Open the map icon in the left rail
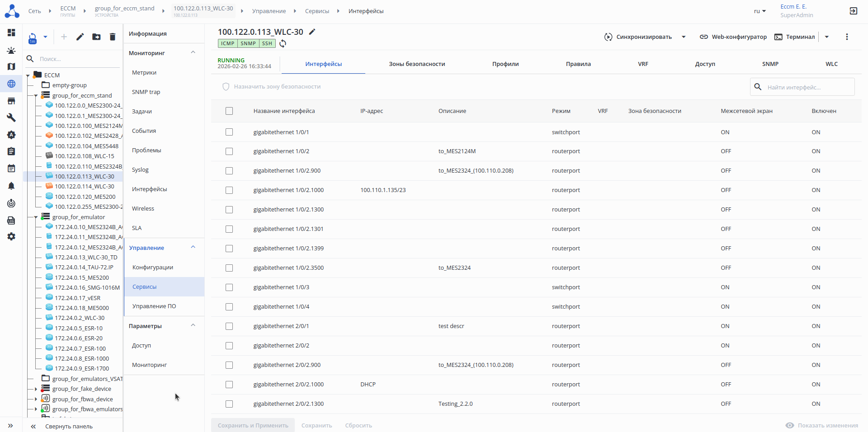This screenshot has height=432, width=868. [x=11, y=66]
